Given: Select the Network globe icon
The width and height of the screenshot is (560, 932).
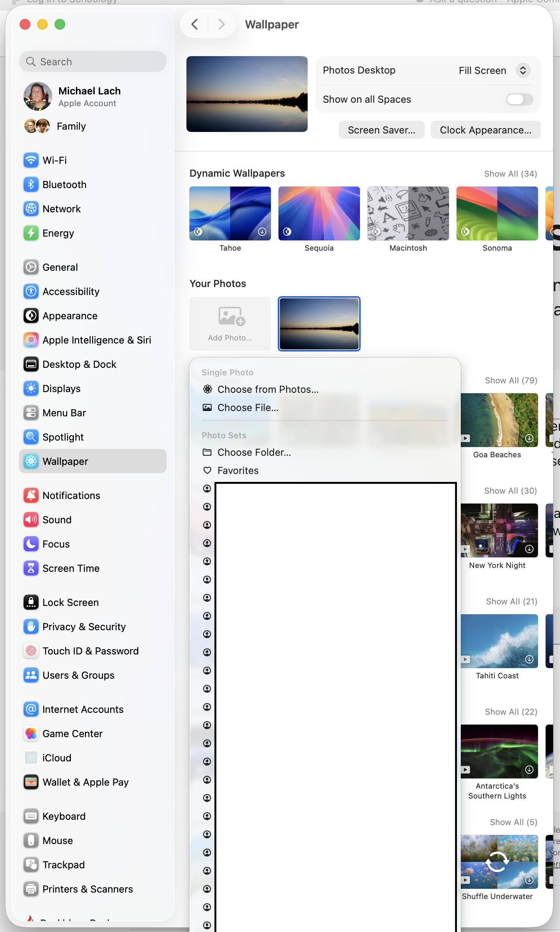Looking at the screenshot, I should click(x=31, y=209).
